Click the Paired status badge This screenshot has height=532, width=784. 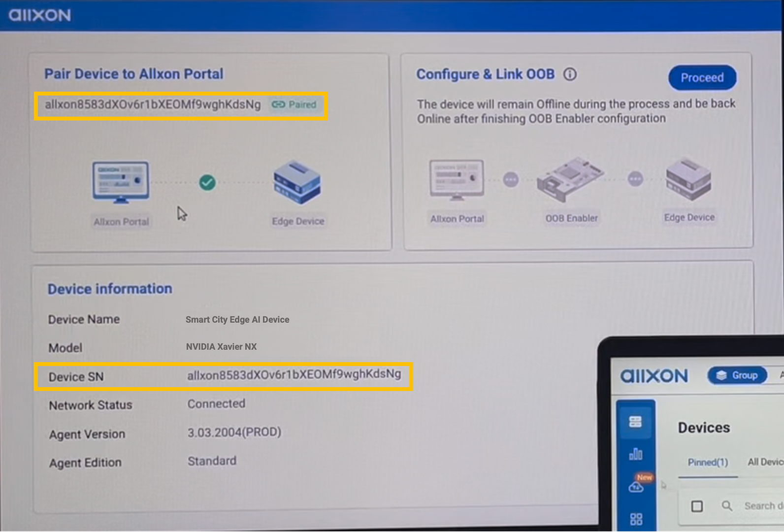[294, 104]
